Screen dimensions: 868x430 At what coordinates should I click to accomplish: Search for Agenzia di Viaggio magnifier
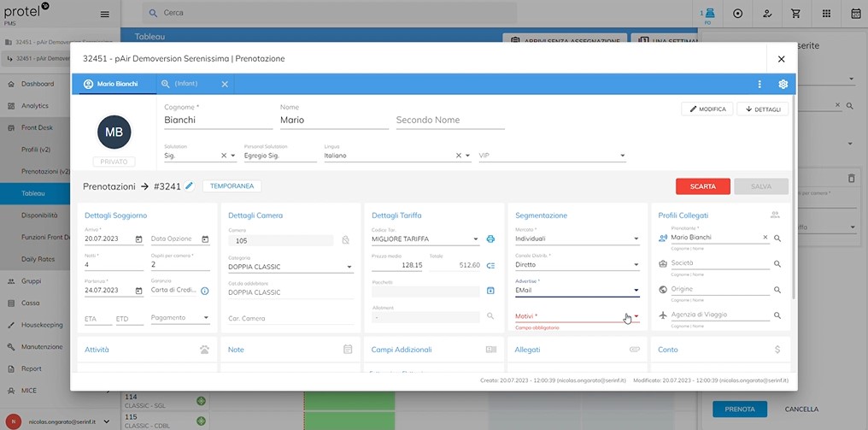(x=777, y=315)
